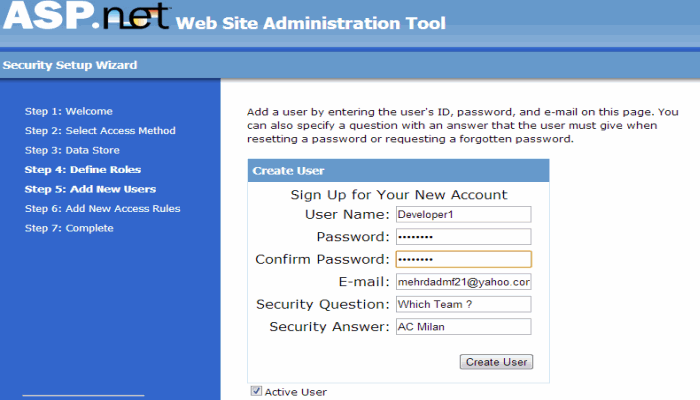Screen dimensions: 700x400
Task: Click the Security Setup Wizard title
Action: tap(70, 65)
